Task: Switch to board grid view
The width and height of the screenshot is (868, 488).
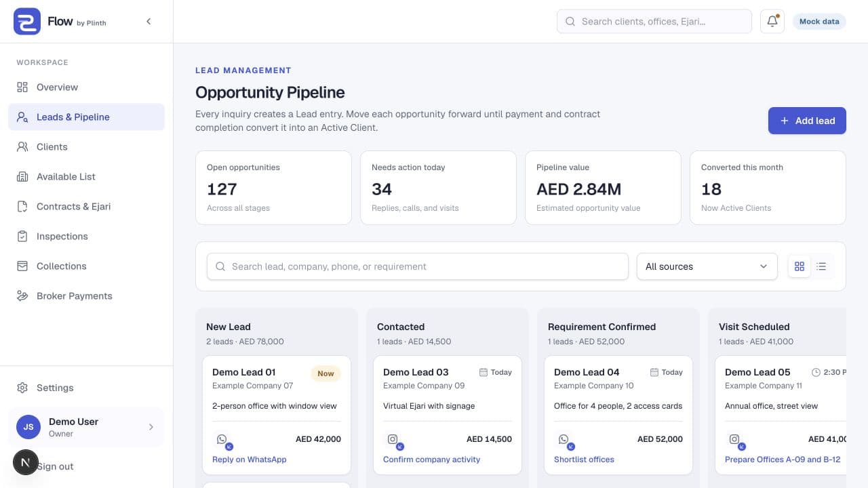Action: click(x=800, y=266)
